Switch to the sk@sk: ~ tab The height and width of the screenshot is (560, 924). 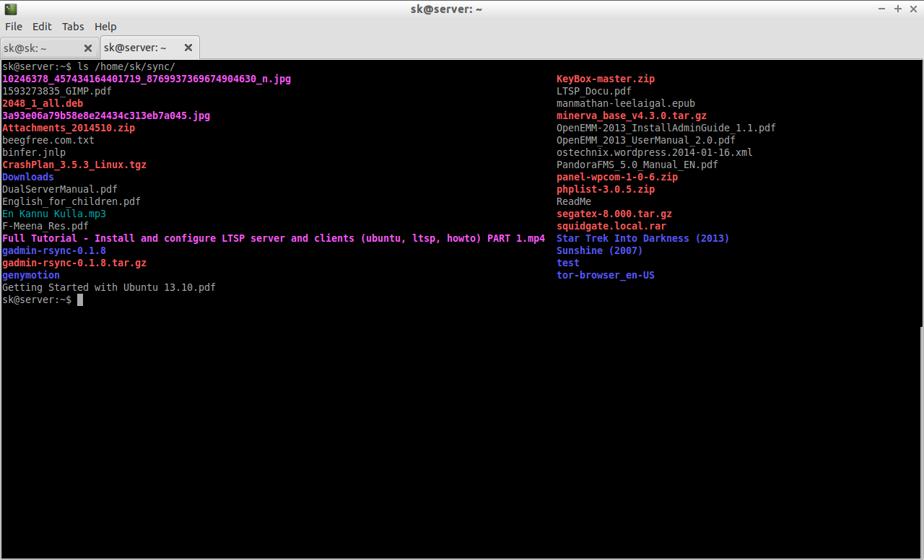[x=50, y=48]
